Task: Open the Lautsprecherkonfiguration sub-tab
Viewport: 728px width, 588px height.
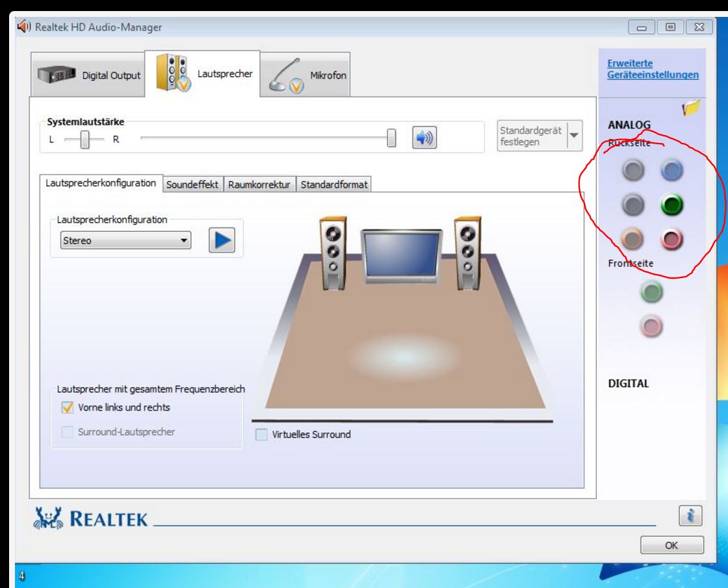Action: (x=101, y=183)
